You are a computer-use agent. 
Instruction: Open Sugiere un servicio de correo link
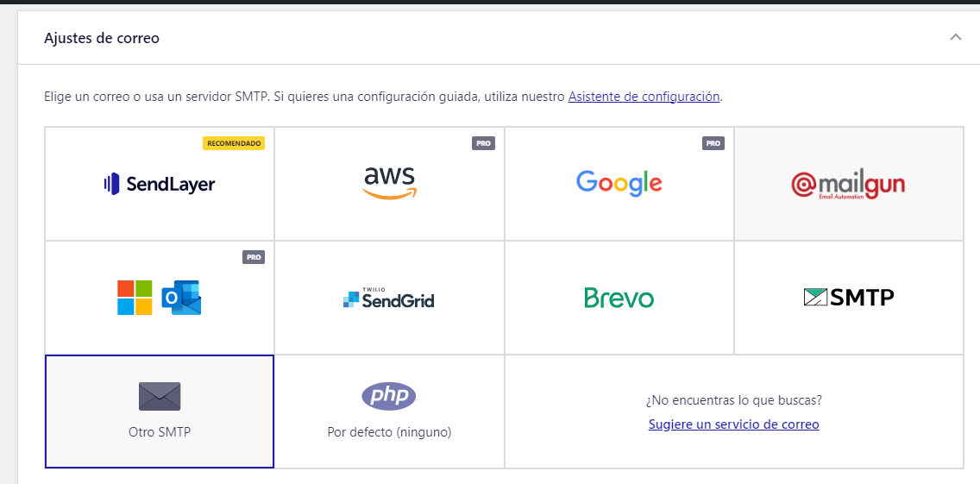pyautogui.click(x=734, y=424)
